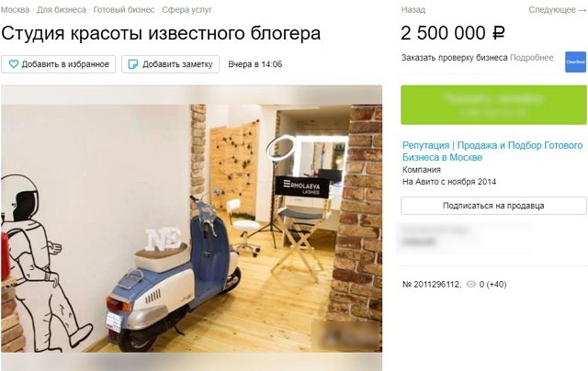The width and height of the screenshot is (588, 371).
Task: Click the eye views counter icon
Action: click(x=471, y=284)
